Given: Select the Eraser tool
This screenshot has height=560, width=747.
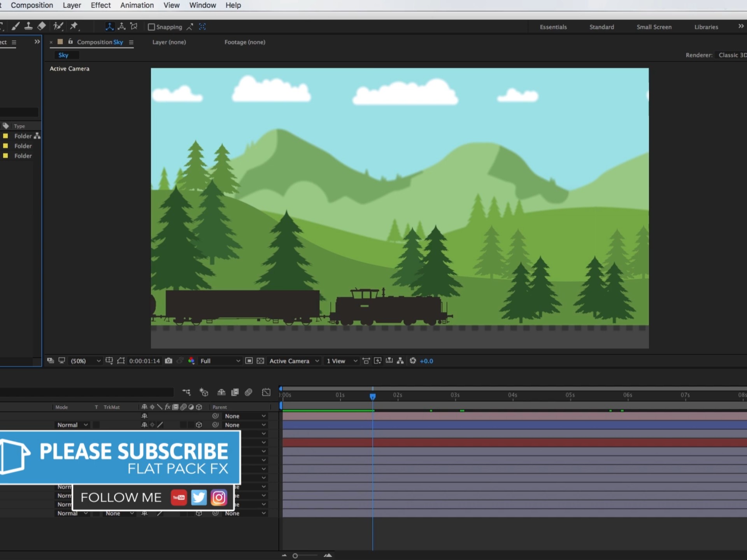Looking at the screenshot, I should pyautogui.click(x=42, y=26).
